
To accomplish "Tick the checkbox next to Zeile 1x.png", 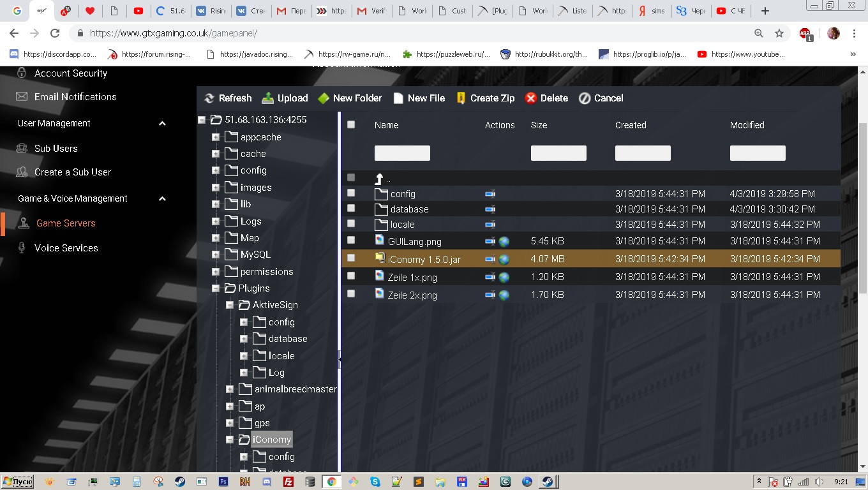I will 351,276.
